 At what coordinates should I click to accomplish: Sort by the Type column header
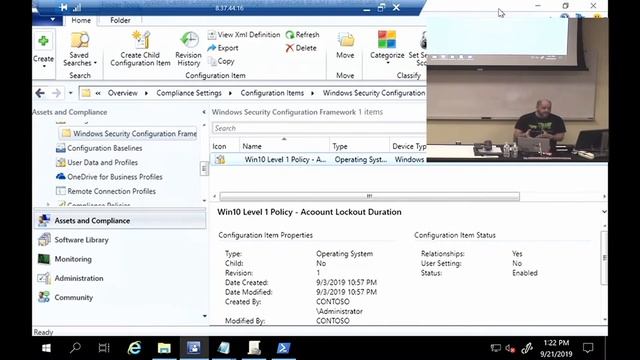[x=359, y=146]
